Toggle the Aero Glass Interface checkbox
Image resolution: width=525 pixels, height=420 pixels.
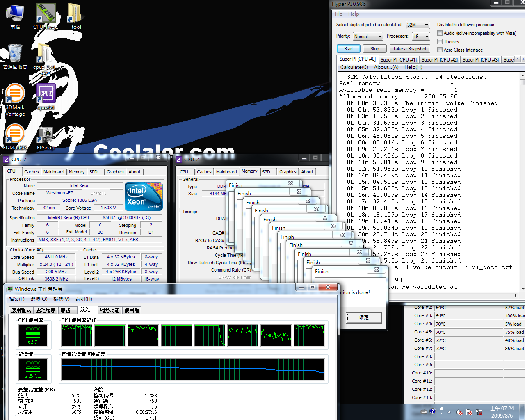coord(440,50)
